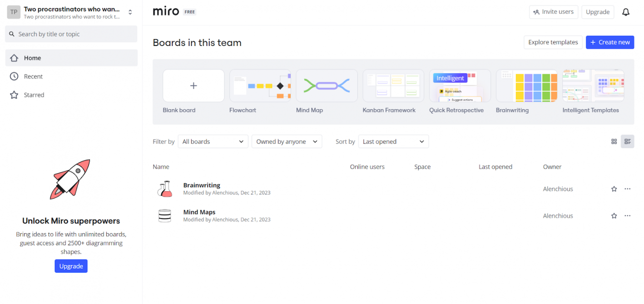Star the Mind Maps board
644x304 pixels.
[x=614, y=216]
